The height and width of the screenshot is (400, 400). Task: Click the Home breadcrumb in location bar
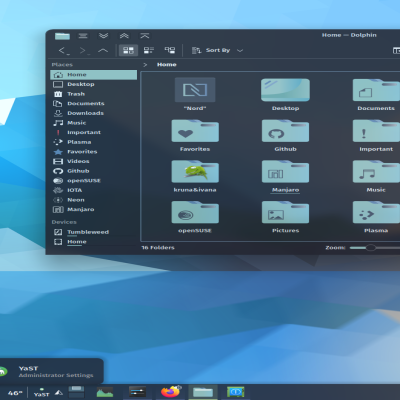tap(167, 65)
